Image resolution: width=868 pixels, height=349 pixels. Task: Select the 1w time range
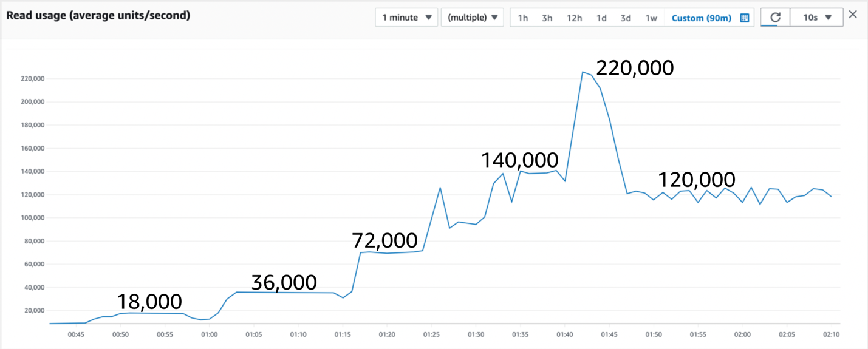click(x=651, y=18)
